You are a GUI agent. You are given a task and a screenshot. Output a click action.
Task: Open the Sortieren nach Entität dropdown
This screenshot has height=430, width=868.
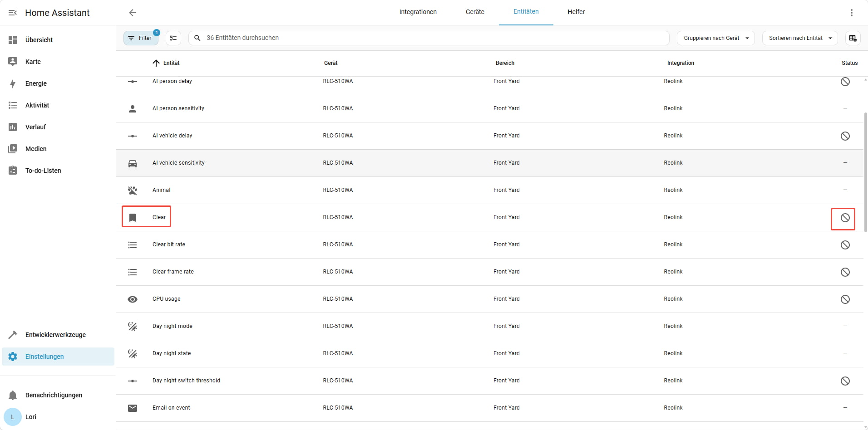[800, 38]
